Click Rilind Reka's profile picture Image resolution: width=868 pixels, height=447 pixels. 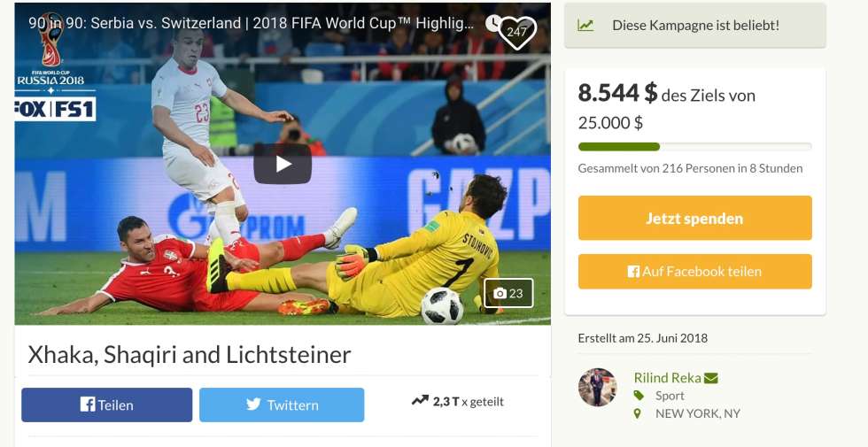pos(597,388)
